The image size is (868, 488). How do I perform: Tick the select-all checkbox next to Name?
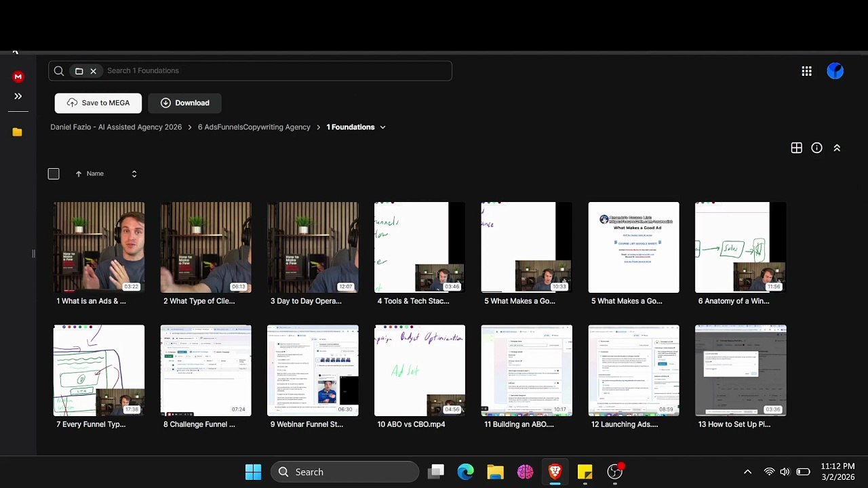coord(54,174)
